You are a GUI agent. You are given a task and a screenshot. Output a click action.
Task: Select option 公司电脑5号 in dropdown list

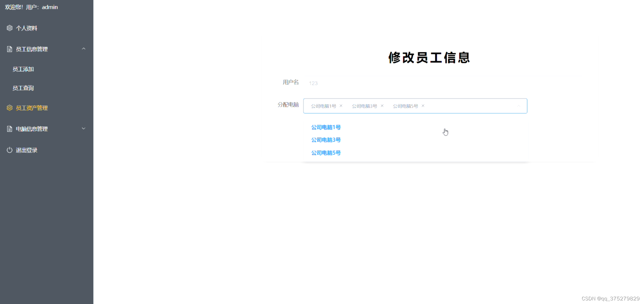pyautogui.click(x=415, y=153)
